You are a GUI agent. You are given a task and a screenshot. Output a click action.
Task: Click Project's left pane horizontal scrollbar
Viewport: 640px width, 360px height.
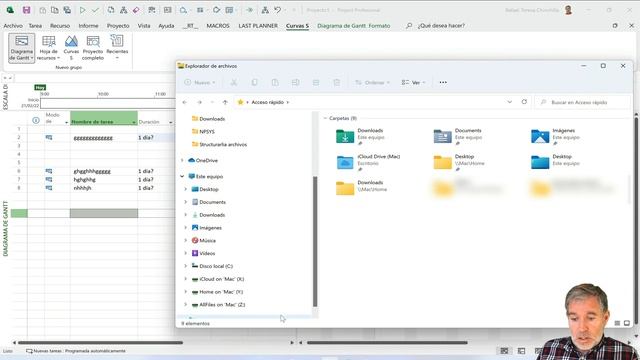100,343
